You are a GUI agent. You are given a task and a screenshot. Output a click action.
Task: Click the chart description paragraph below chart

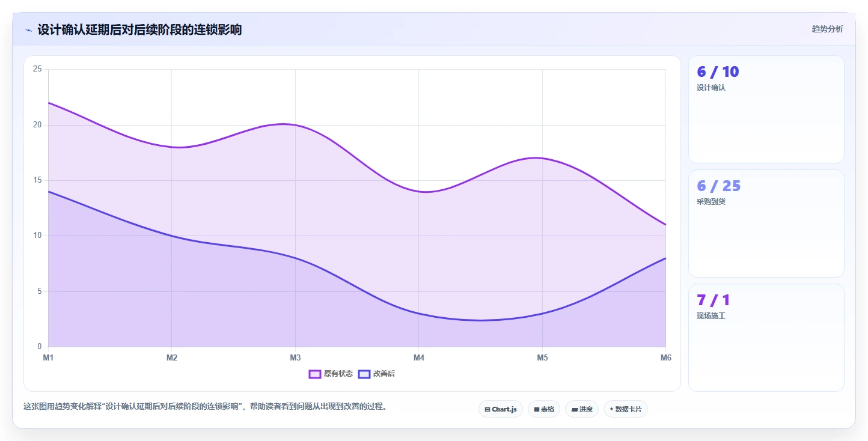point(207,407)
